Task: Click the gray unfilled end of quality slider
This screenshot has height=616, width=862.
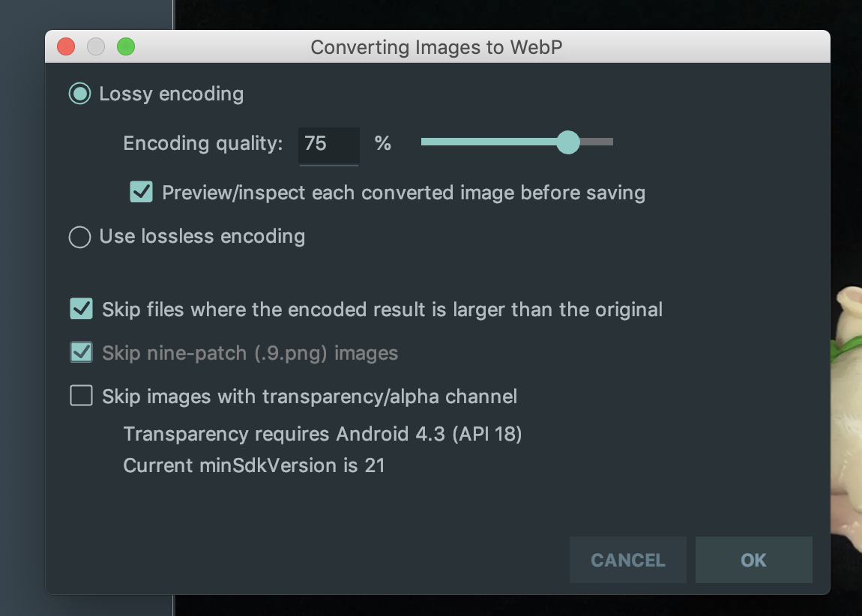Action: (x=598, y=142)
